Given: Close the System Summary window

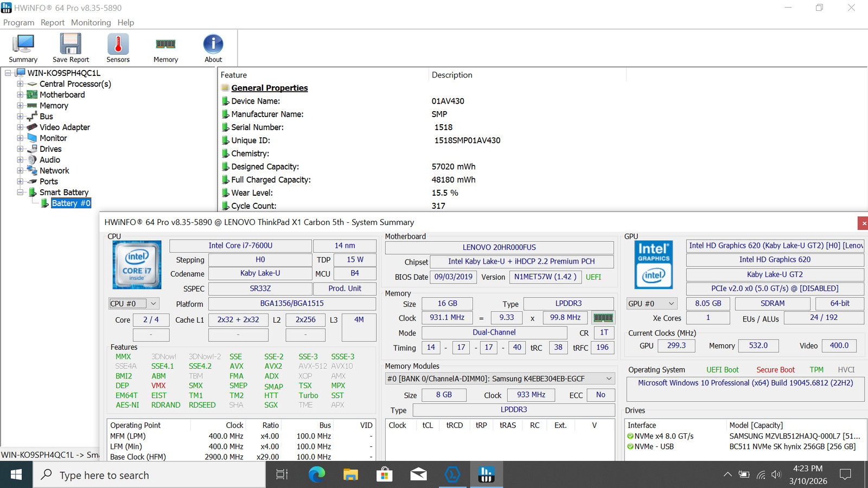Looking at the screenshot, I should pos(863,223).
